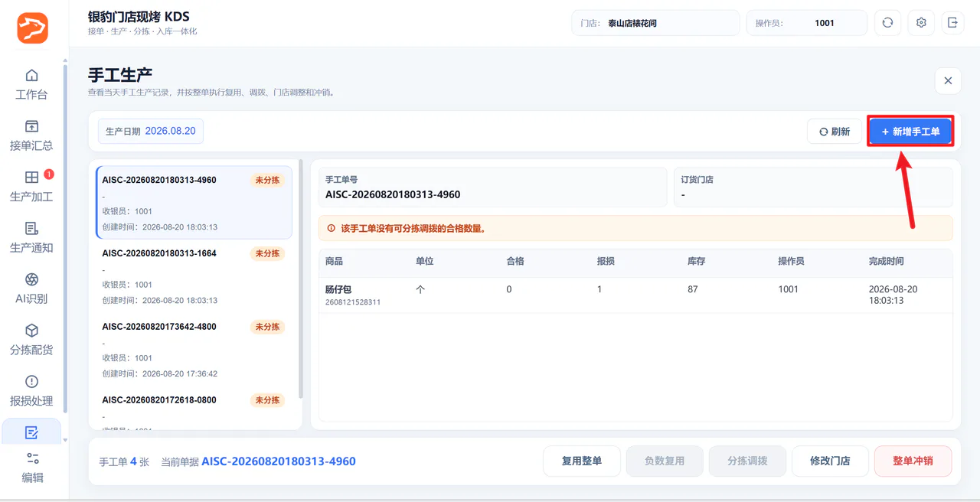The image size is (980, 502).
Task: Click the order list vertical scrollbar
Action: click(x=301, y=279)
